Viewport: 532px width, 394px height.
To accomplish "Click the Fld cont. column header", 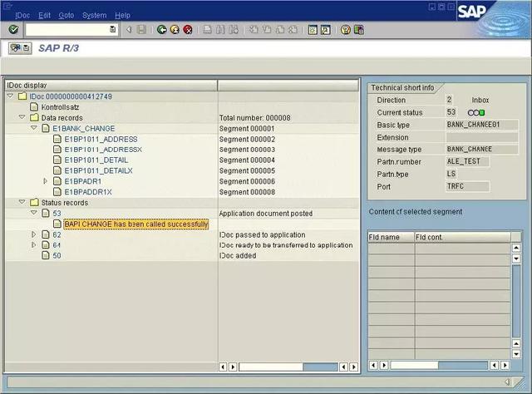I will [x=463, y=237].
